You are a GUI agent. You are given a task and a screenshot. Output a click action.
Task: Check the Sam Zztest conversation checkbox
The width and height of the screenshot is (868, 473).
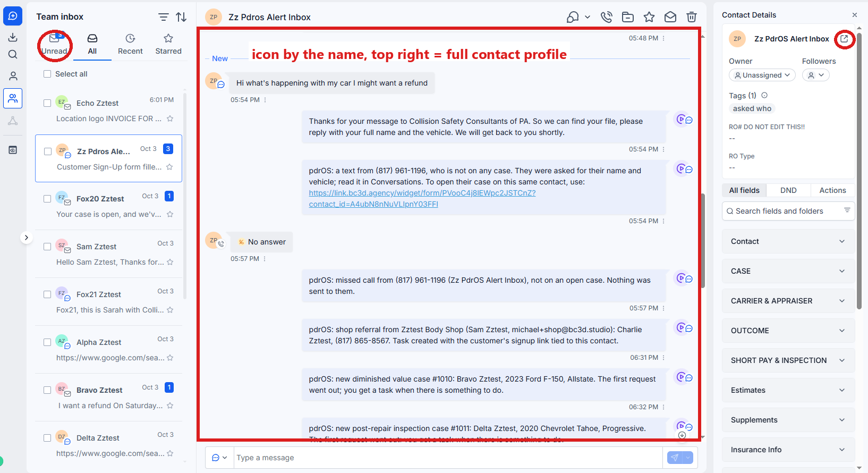pos(47,247)
